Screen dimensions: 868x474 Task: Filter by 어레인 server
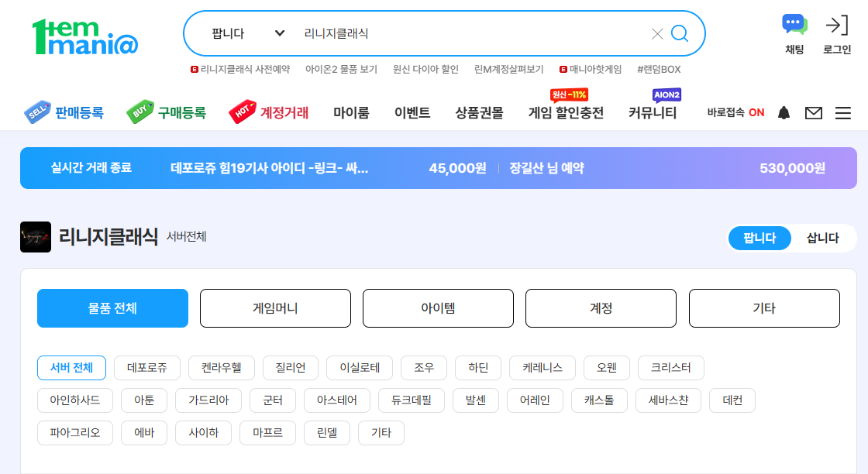coord(535,400)
